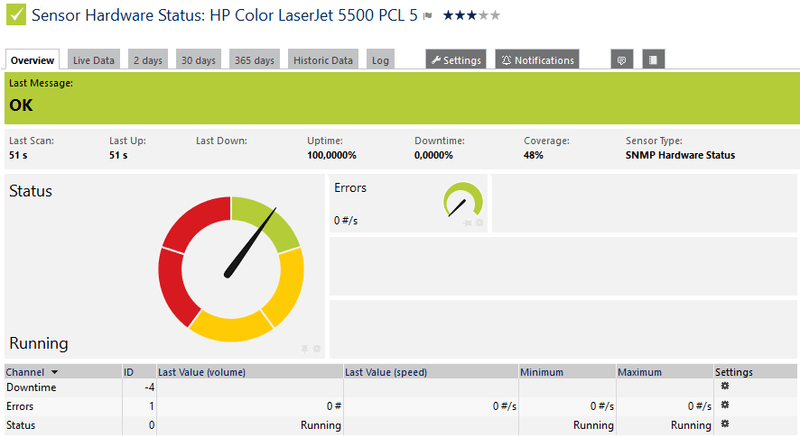The width and height of the screenshot is (800, 437).
Task: Open the 30 days tab
Action: point(198,60)
